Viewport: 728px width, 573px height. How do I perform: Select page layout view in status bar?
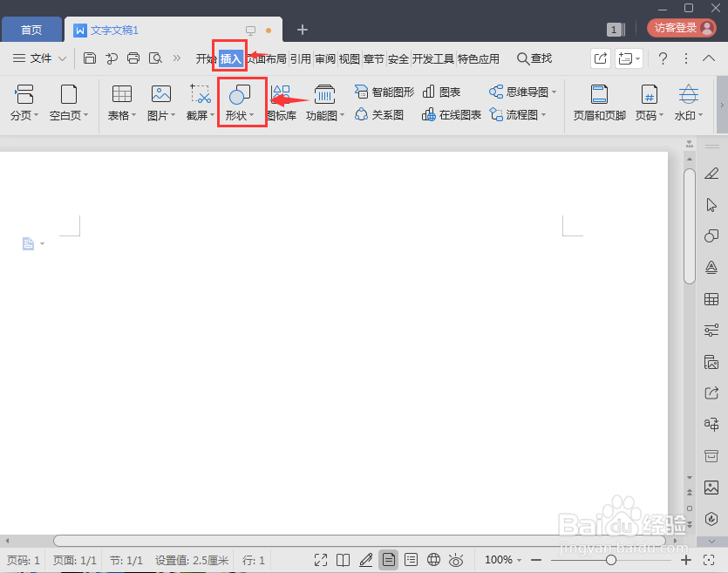[389, 560]
